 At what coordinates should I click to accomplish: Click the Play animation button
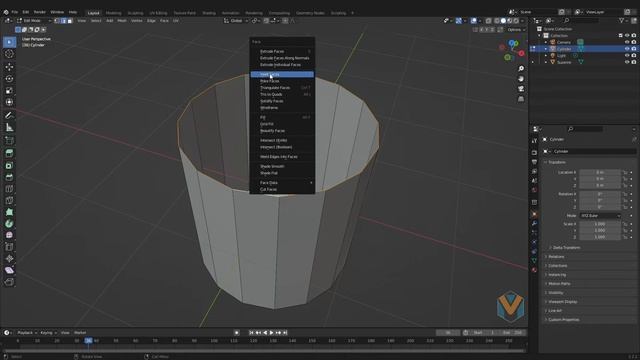point(272,333)
